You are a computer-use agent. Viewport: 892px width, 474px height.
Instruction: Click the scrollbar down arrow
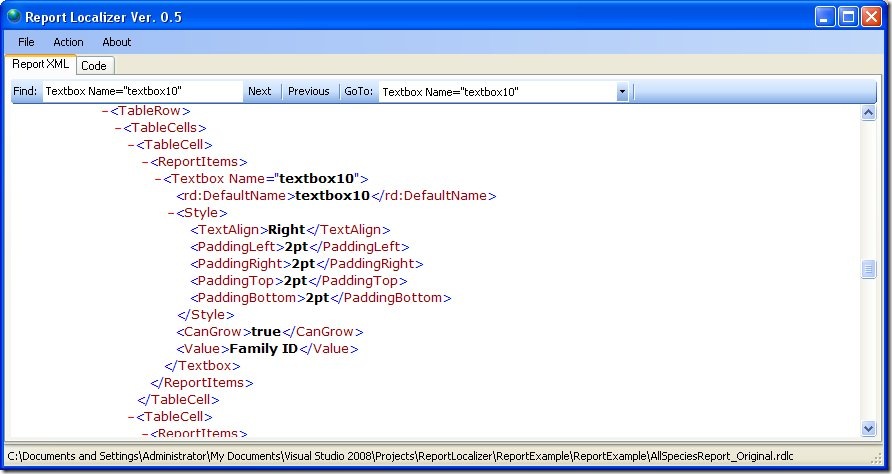[869, 428]
